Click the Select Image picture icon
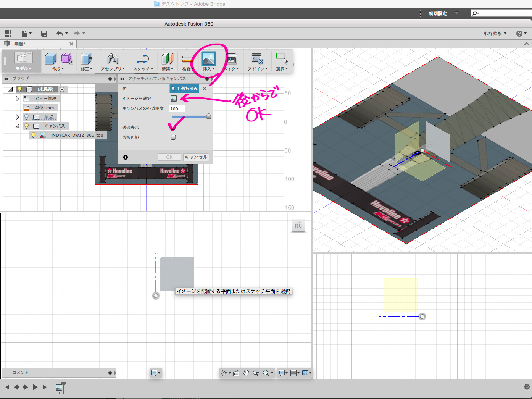Screen dimensions: 532x399 tap(174, 99)
